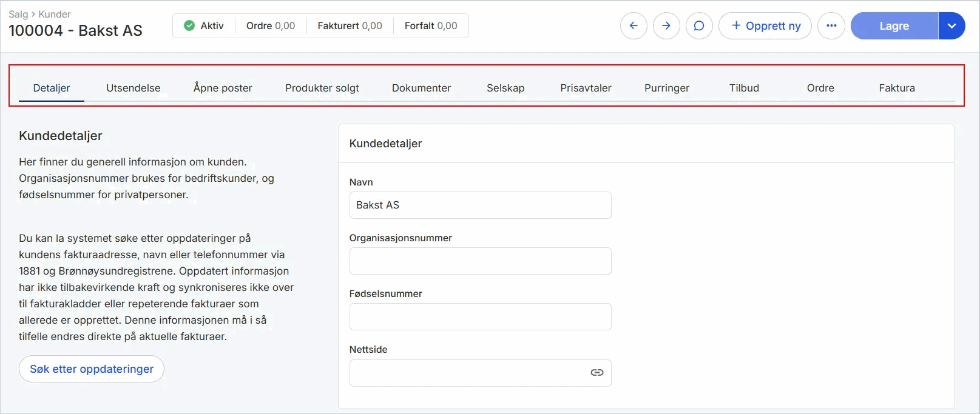Switch to the Faktura tab

[x=897, y=88]
